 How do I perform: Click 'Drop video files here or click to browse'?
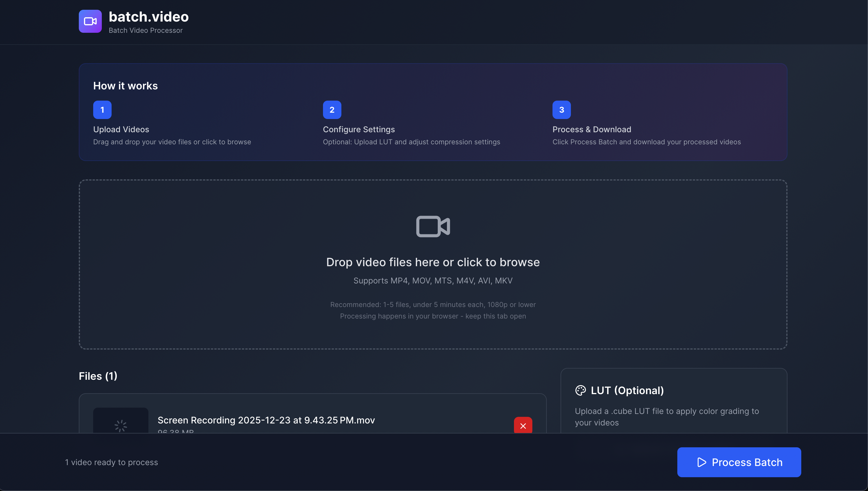433,262
